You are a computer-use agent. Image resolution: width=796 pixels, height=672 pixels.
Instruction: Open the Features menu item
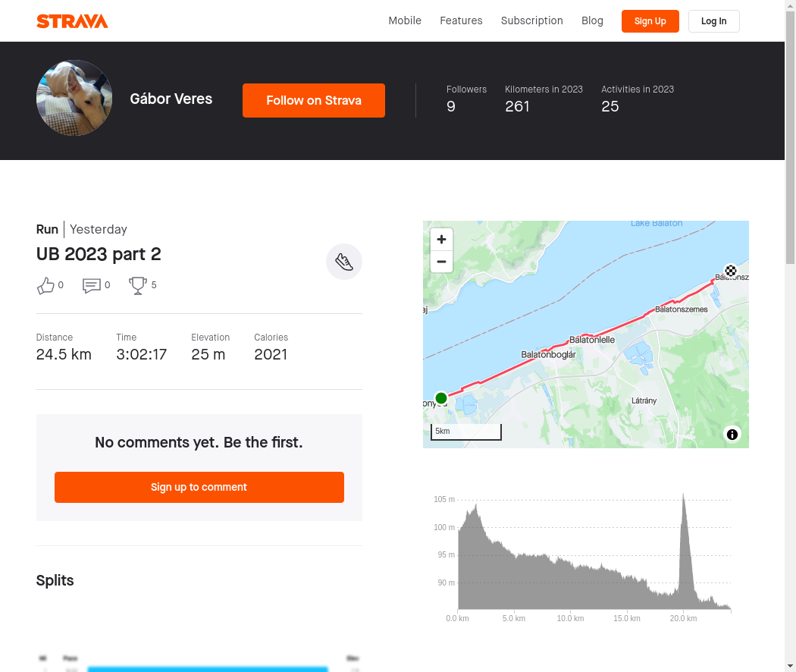tap(461, 20)
